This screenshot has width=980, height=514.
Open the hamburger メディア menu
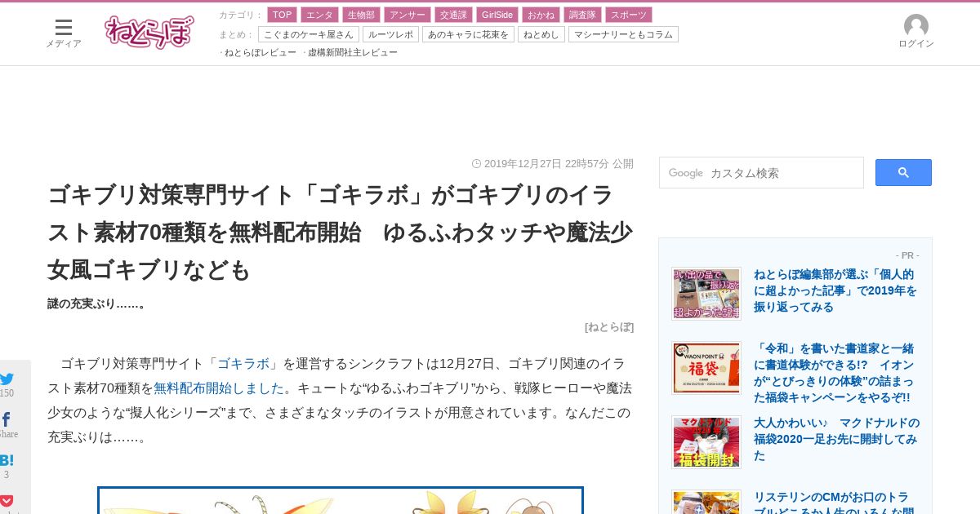coord(63,33)
